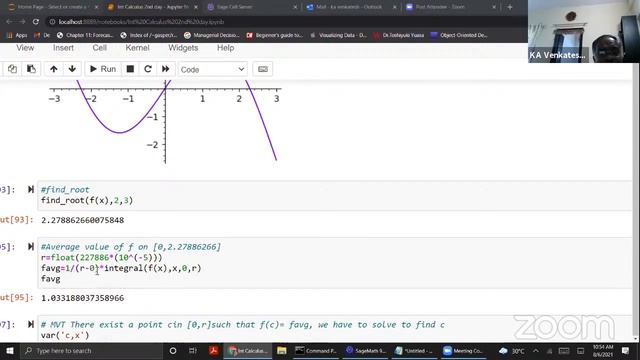Select the output value 2.278862660075848
Viewport: 640px width, 360px height.
(82, 220)
